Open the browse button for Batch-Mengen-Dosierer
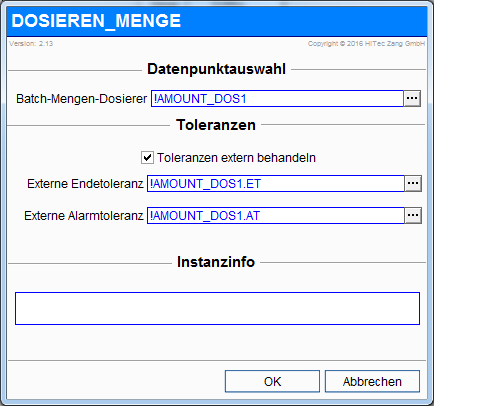Image resolution: width=492 pixels, height=406 pixels. pos(412,99)
